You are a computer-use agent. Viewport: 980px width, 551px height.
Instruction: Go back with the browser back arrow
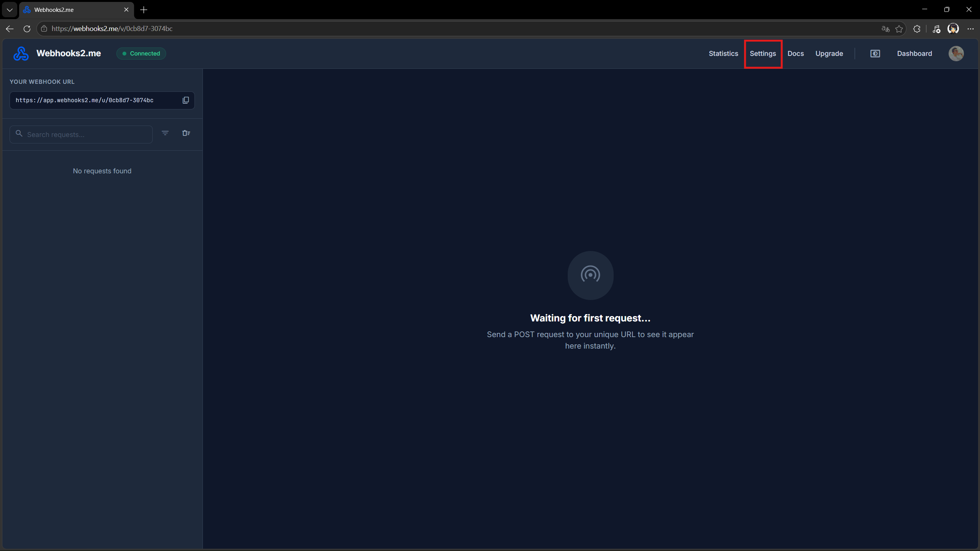[x=10, y=29]
